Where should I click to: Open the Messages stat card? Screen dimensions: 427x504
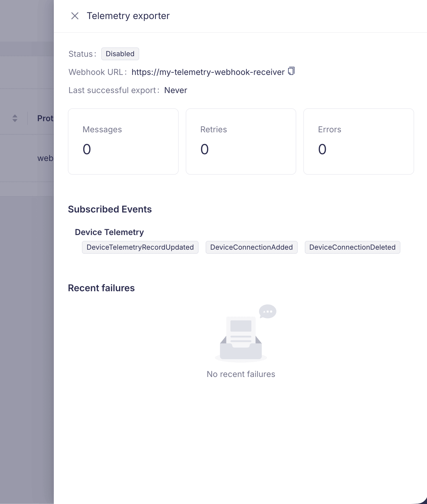point(123,142)
